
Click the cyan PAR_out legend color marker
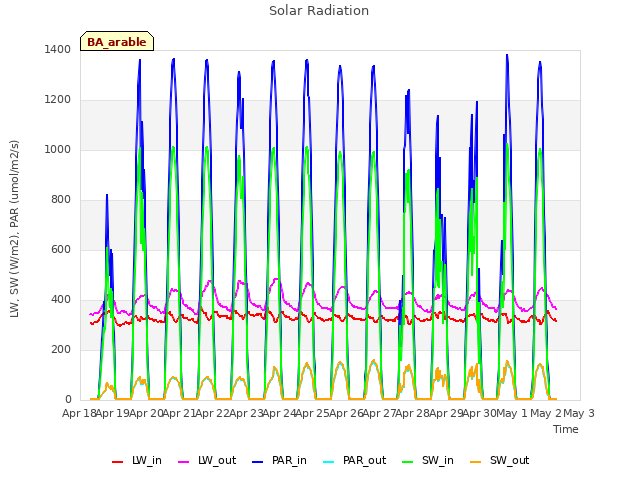[329, 462]
